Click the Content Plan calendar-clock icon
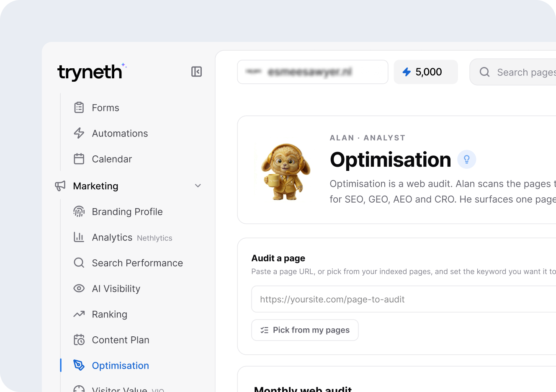 coord(79,340)
